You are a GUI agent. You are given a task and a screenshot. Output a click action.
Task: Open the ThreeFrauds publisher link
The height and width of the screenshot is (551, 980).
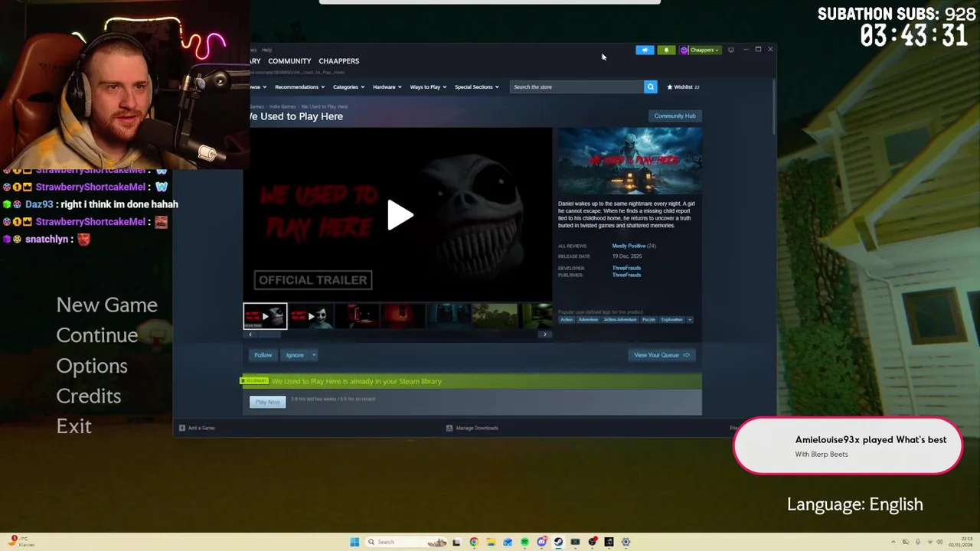[x=626, y=275]
